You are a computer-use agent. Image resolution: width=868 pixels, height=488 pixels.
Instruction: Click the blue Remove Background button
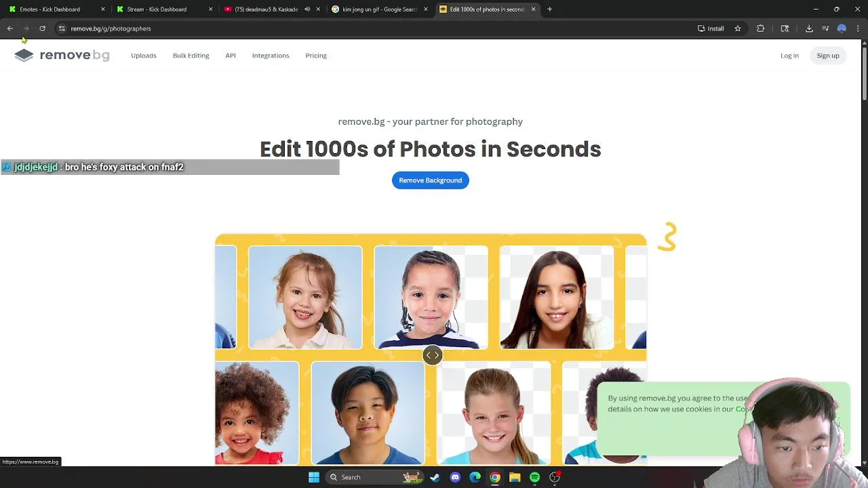[430, 180]
